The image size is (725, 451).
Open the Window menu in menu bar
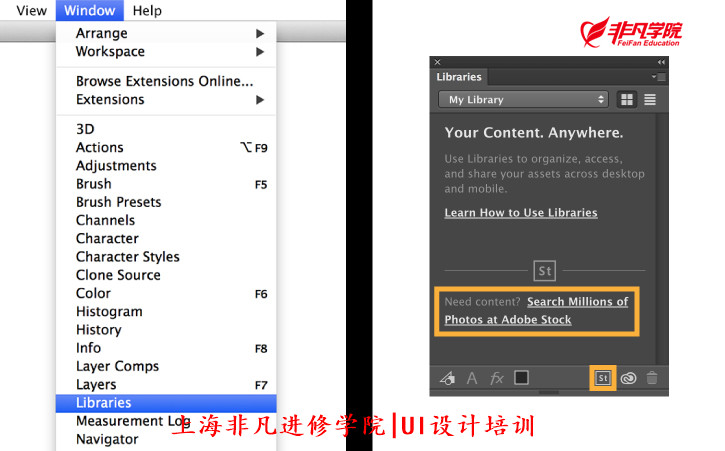(90, 10)
